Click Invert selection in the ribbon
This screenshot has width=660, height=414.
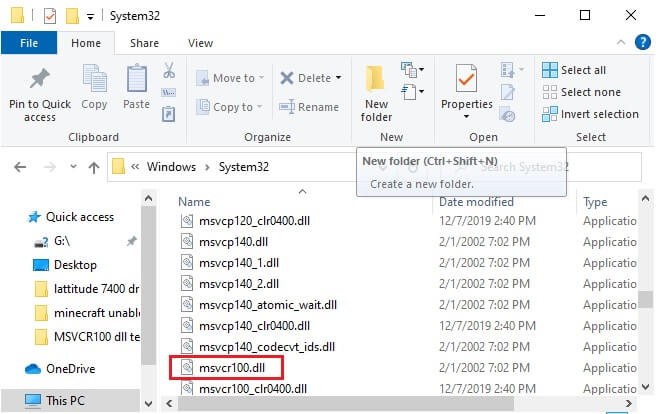click(x=590, y=114)
